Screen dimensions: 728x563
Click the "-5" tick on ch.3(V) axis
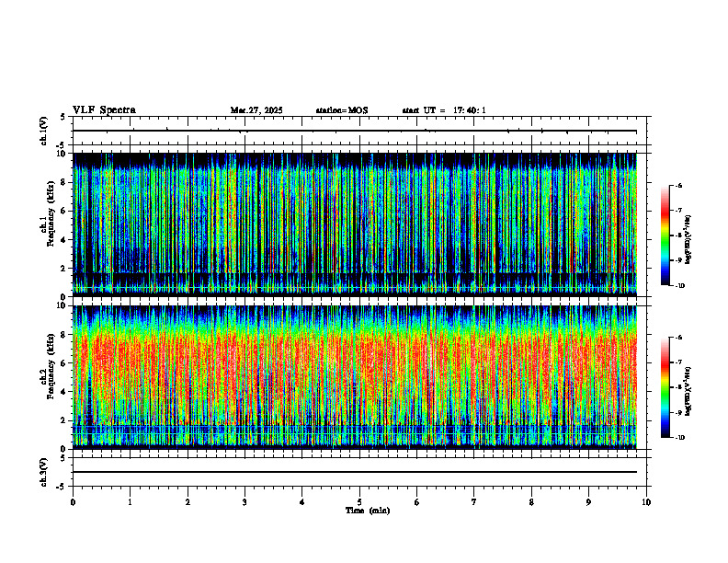click(62, 487)
